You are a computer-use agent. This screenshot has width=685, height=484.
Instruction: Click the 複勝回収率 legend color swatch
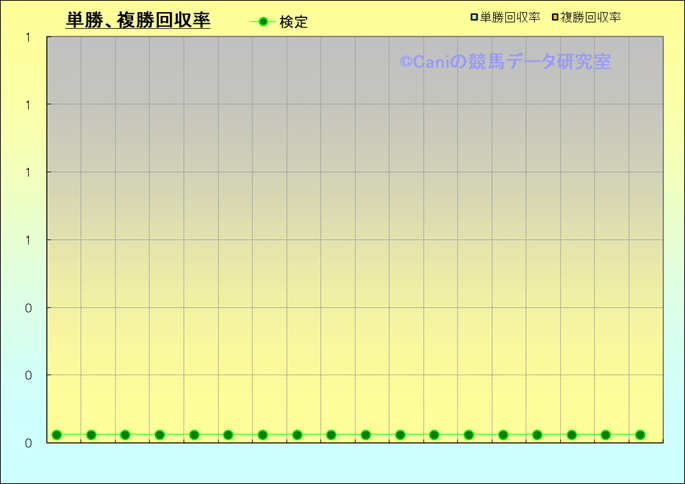pyautogui.click(x=554, y=17)
